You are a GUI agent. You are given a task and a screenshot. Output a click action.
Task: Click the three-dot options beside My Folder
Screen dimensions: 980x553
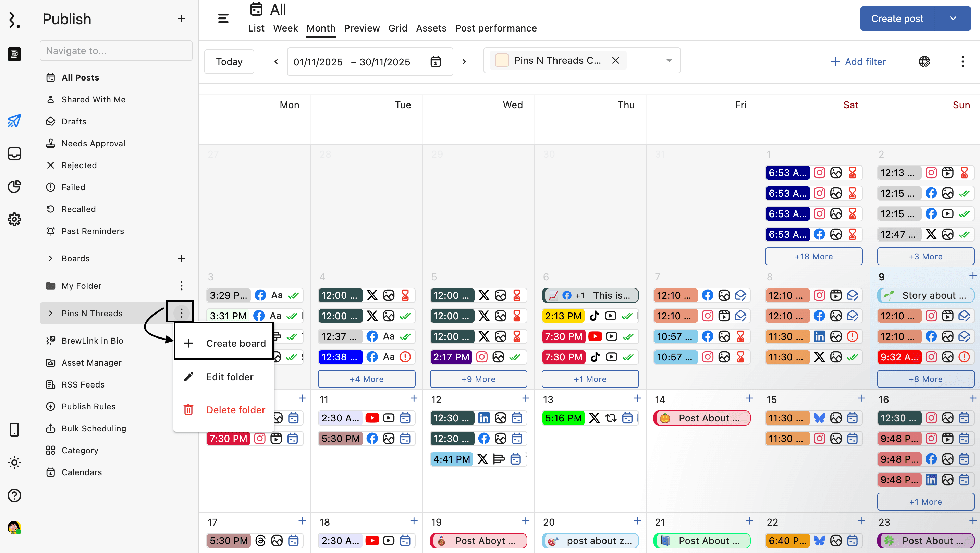[181, 286]
